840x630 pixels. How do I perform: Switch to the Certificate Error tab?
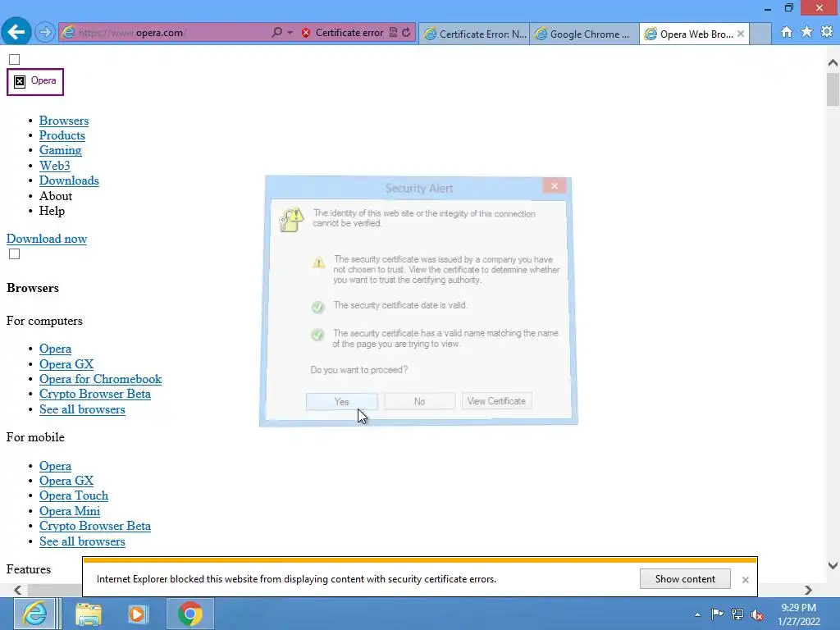click(475, 34)
